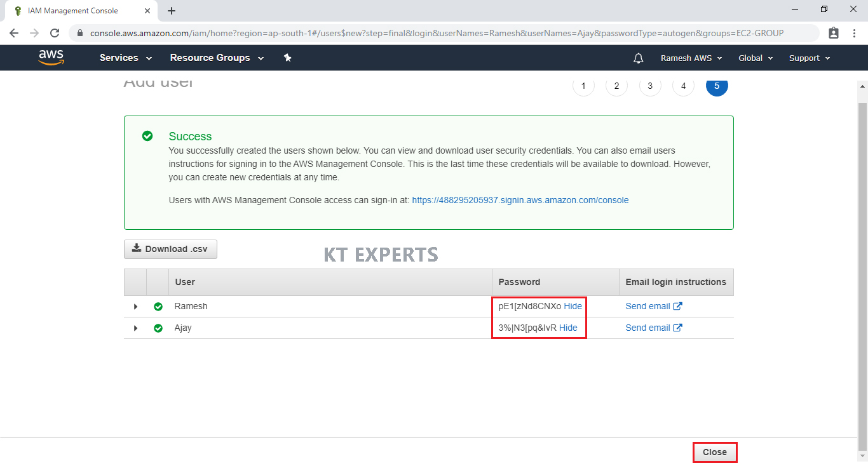Minimize the Chrome window

tap(795, 9)
